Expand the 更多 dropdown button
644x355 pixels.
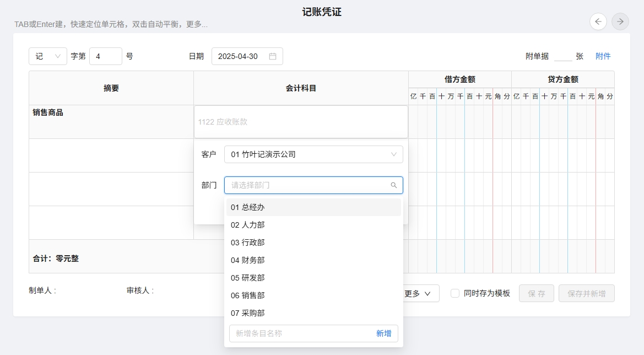(x=418, y=293)
